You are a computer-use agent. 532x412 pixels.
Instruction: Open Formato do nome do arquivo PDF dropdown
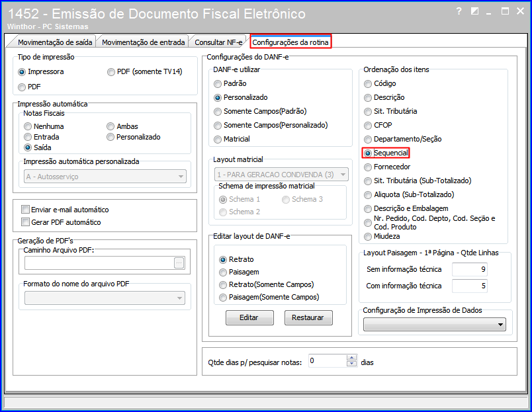105,298
